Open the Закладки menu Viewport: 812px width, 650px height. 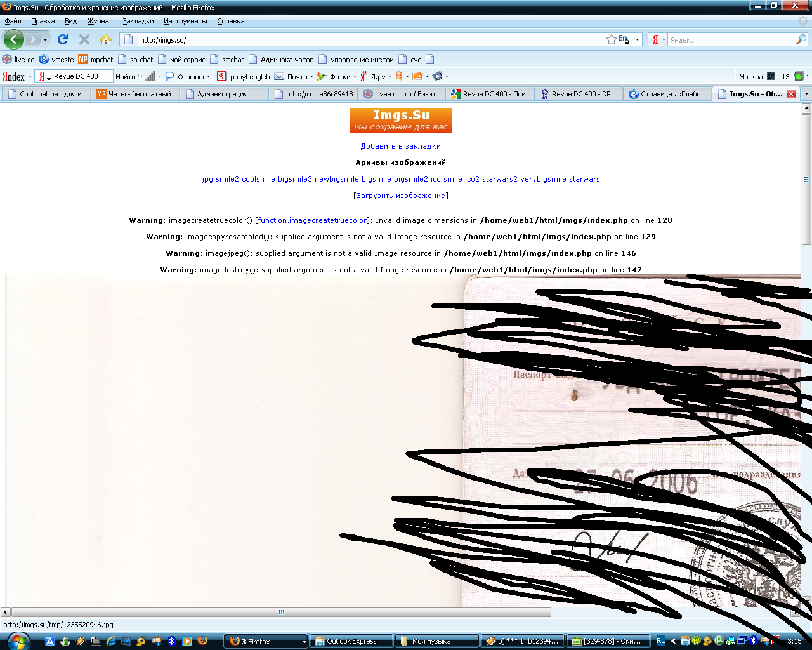(138, 21)
